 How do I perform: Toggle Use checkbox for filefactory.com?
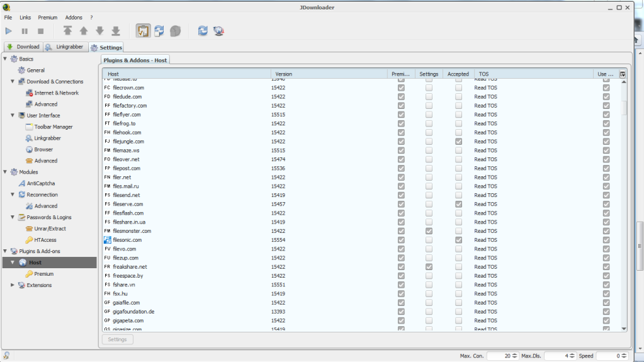[606, 106]
